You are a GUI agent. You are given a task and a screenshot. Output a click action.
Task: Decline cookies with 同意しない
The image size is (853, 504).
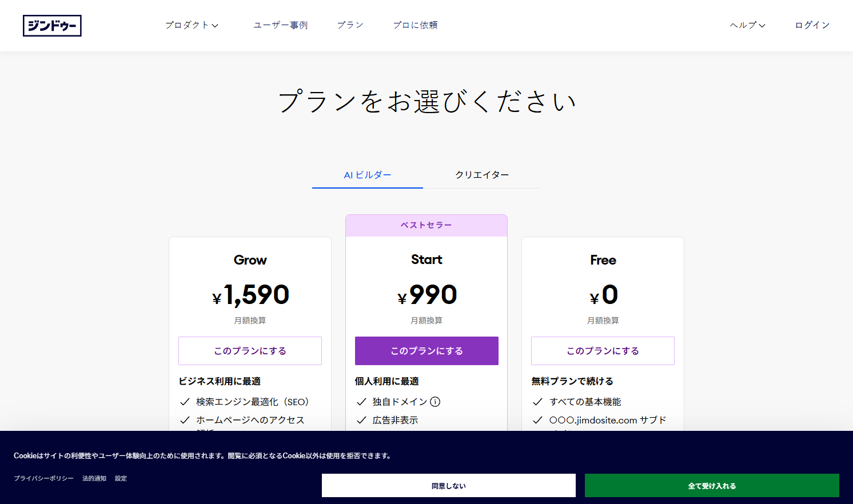448,485
